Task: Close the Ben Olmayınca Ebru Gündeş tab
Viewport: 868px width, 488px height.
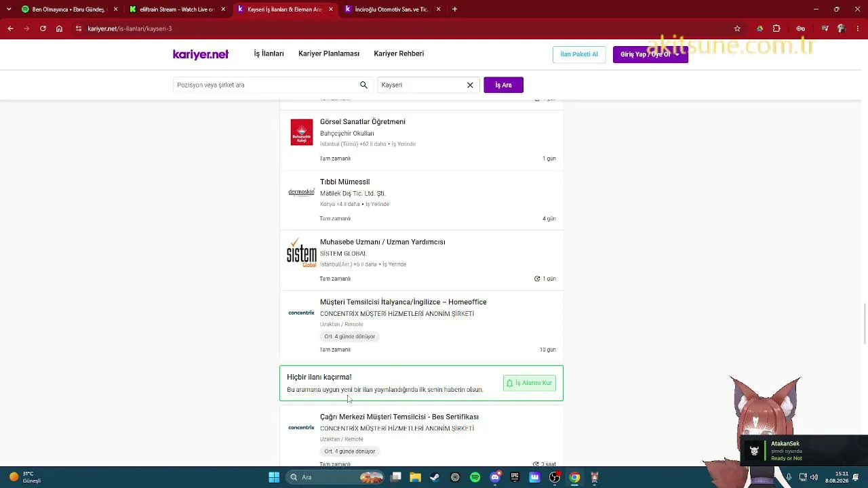Action: pos(116,9)
